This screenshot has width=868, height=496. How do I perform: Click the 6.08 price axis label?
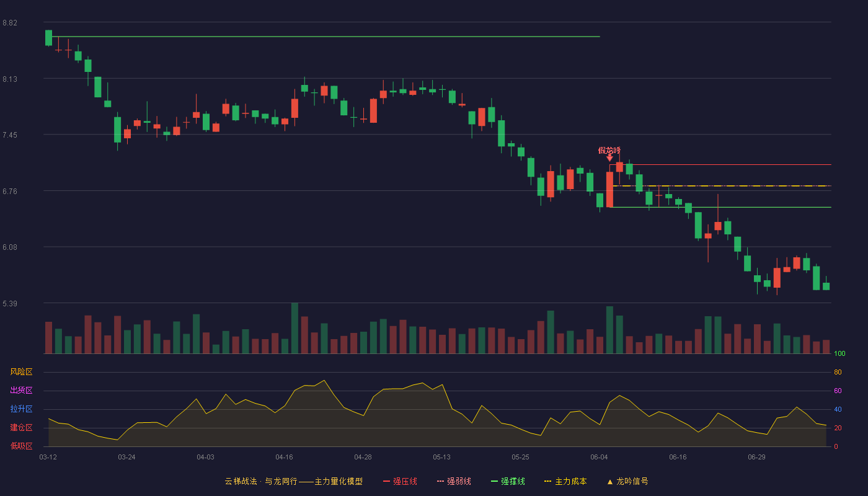point(10,247)
